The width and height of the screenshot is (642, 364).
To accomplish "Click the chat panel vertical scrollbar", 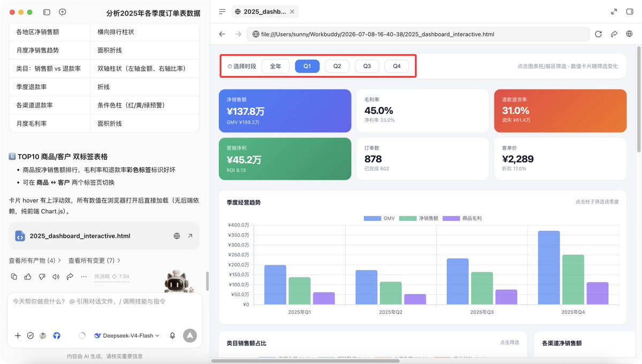I will (207, 281).
